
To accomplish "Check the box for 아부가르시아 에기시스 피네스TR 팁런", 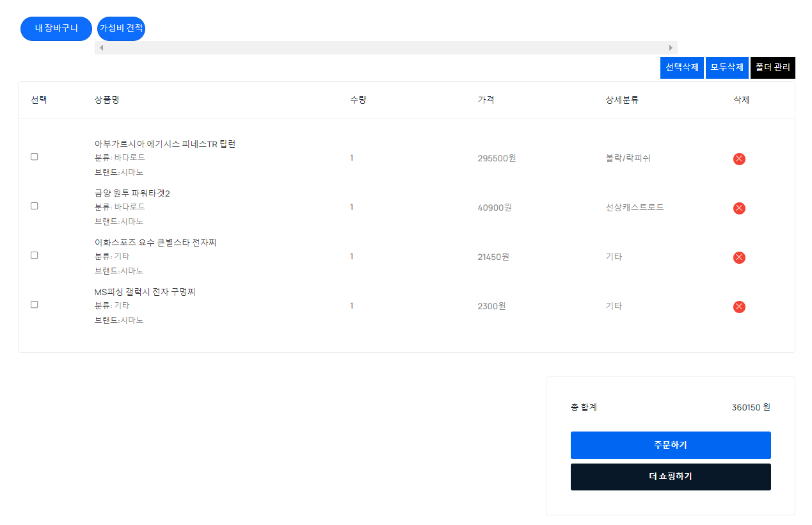I will (35, 157).
